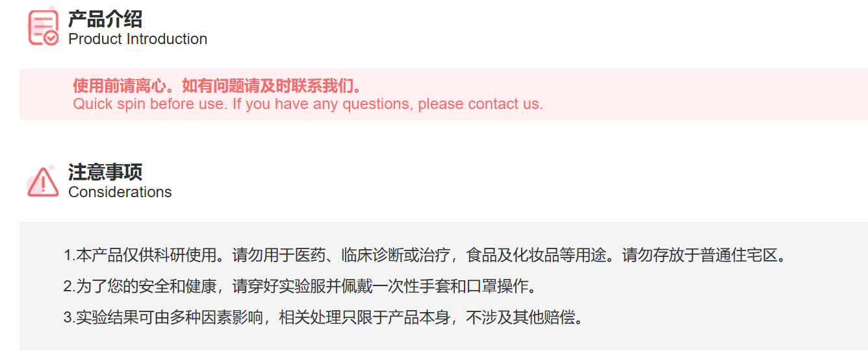The image size is (868, 351).
Task: Click "Quick spin before use" in the notice
Action: pos(149,104)
